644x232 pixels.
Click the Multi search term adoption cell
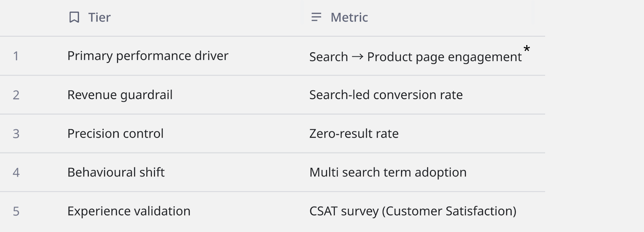click(x=424, y=172)
